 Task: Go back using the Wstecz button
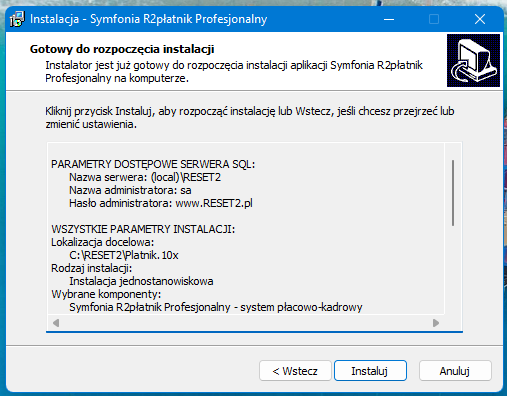click(x=295, y=371)
